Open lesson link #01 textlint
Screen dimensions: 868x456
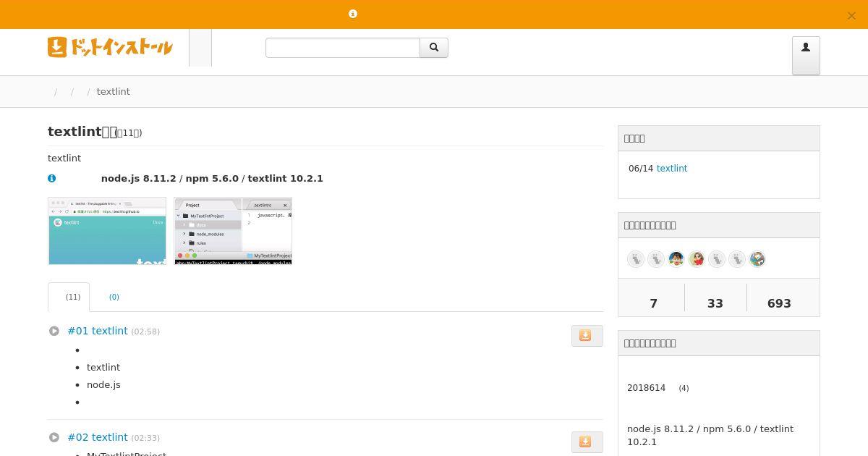(x=98, y=331)
